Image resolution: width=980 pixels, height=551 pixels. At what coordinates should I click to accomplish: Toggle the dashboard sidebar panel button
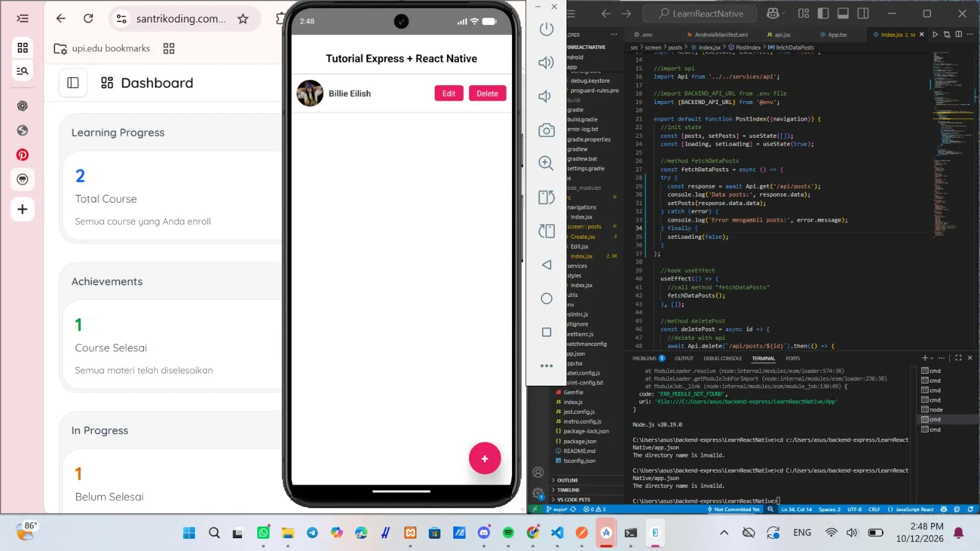73,83
